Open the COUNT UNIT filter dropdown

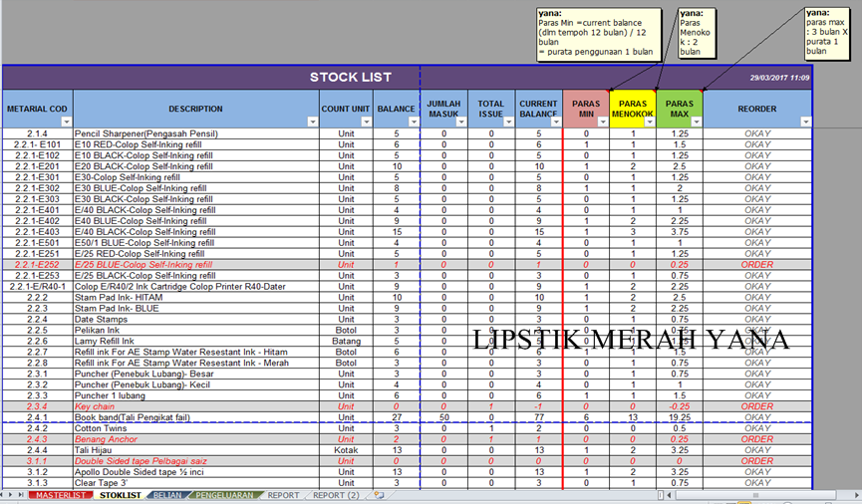tap(366, 122)
